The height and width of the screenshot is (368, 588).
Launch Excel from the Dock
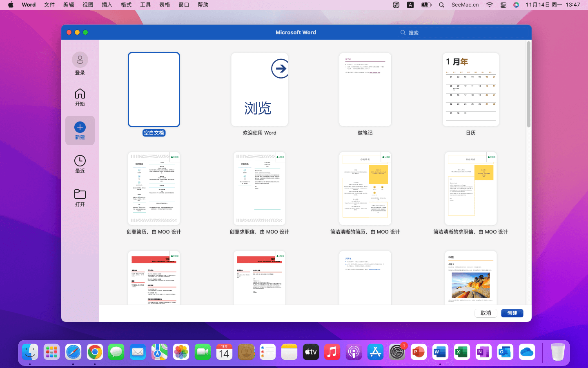point(462,352)
